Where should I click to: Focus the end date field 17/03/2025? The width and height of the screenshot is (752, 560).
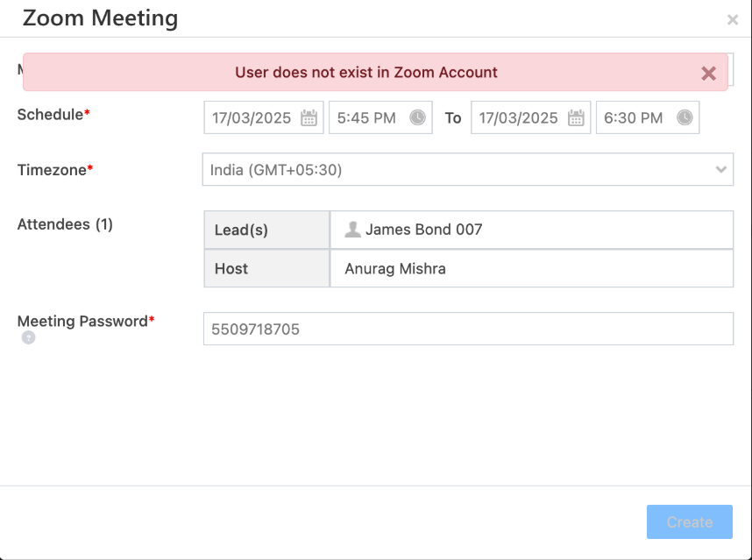(518, 118)
